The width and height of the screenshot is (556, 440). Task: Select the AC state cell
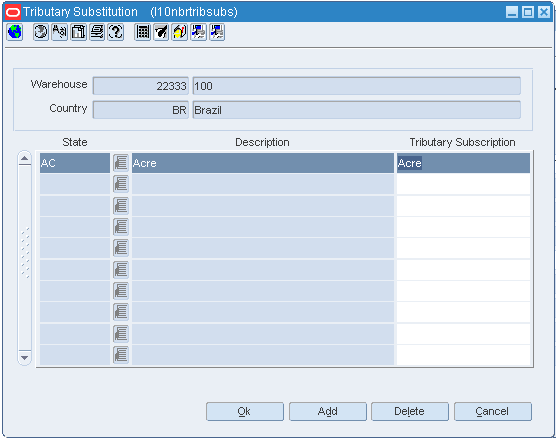[75, 163]
